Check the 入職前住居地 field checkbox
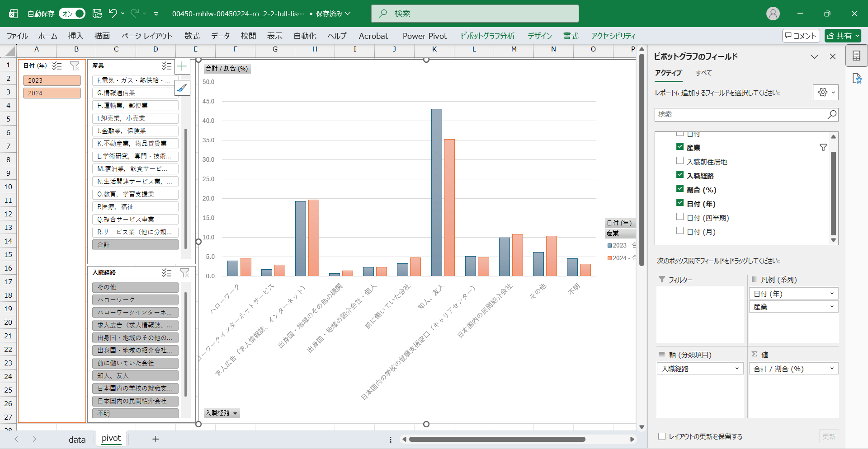Screen dimensions: 868x449 pyautogui.click(x=680, y=161)
